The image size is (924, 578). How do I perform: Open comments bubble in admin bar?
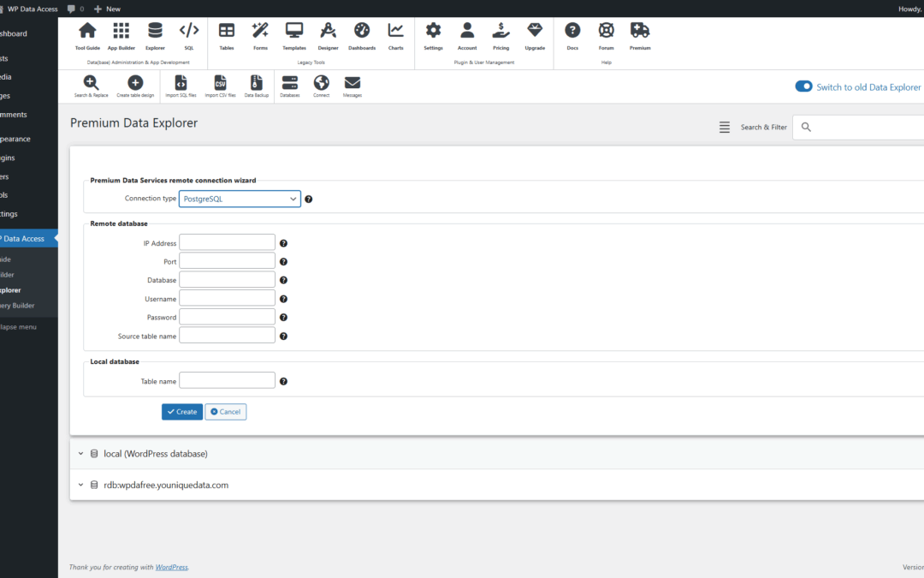click(x=75, y=9)
